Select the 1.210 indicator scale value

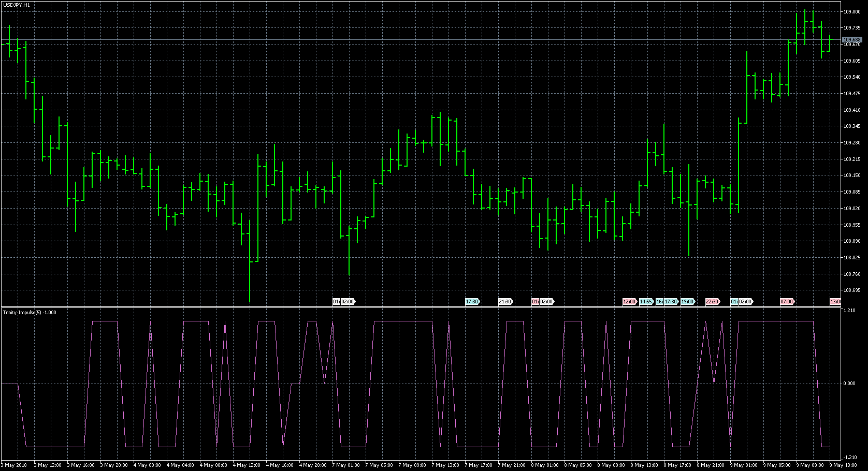coord(849,311)
